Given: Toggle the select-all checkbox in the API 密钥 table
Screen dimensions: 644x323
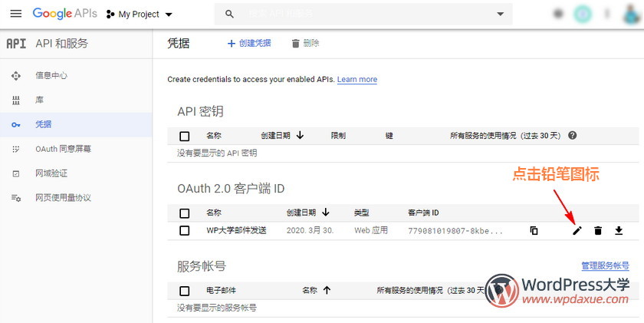Looking at the screenshot, I should 184,136.
